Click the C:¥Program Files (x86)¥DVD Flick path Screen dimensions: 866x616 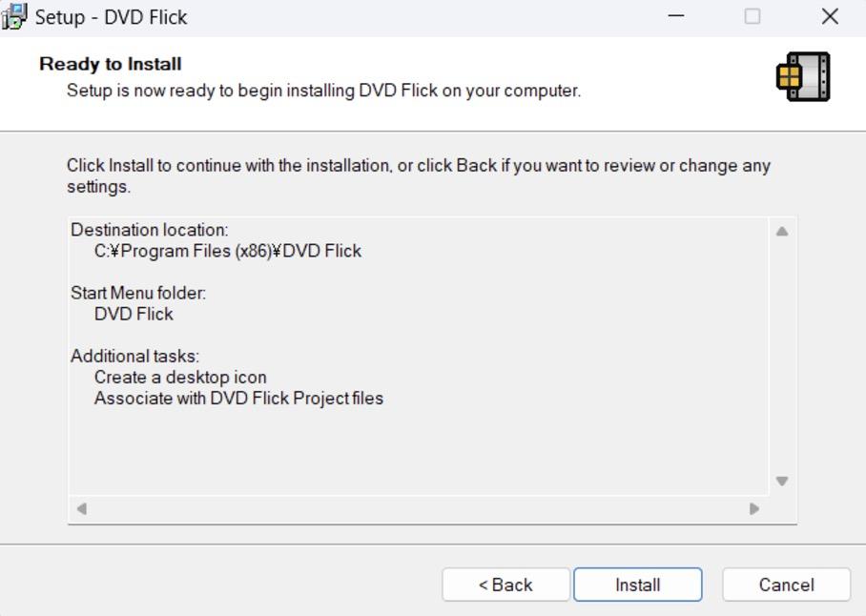(228, 251)
